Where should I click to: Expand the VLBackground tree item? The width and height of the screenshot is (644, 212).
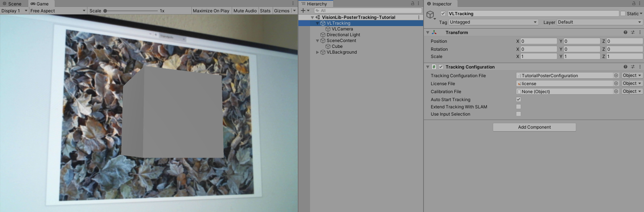318,53
